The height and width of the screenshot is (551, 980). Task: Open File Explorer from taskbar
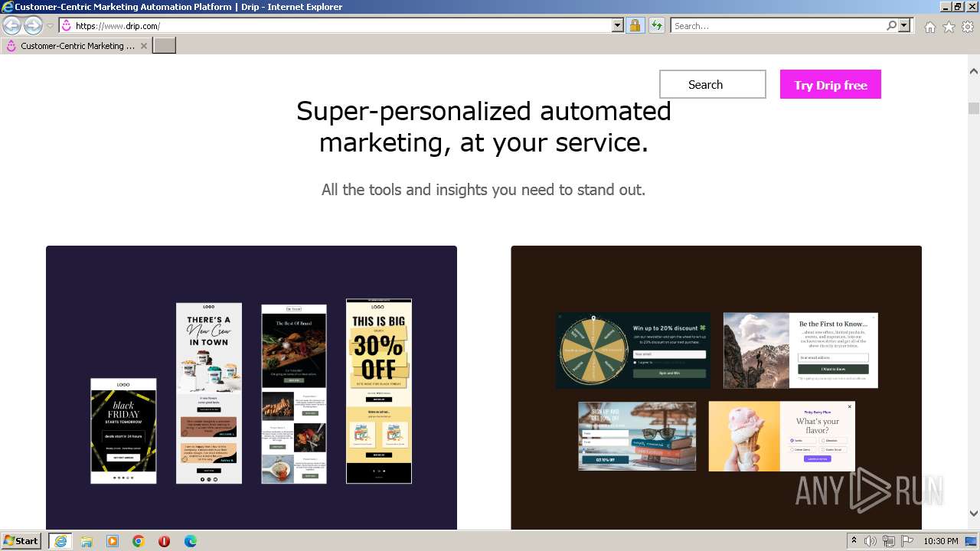87,541
